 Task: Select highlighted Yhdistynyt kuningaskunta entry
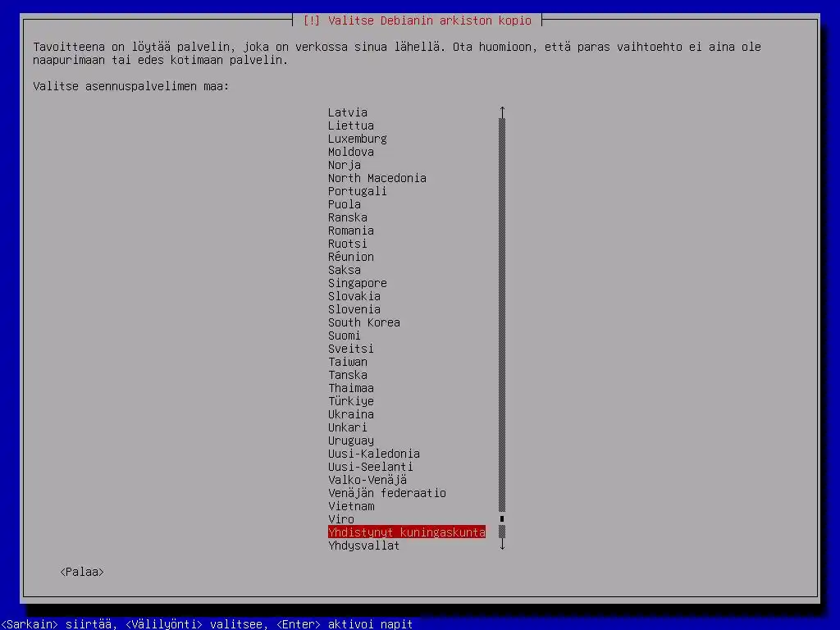(407, 532)
